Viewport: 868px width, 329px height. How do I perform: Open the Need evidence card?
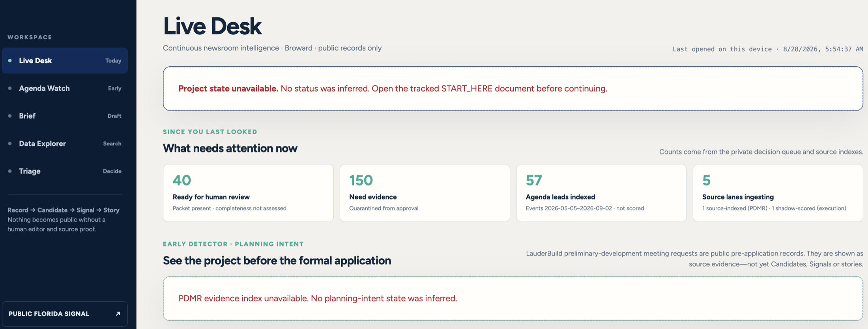coord(425,193)
